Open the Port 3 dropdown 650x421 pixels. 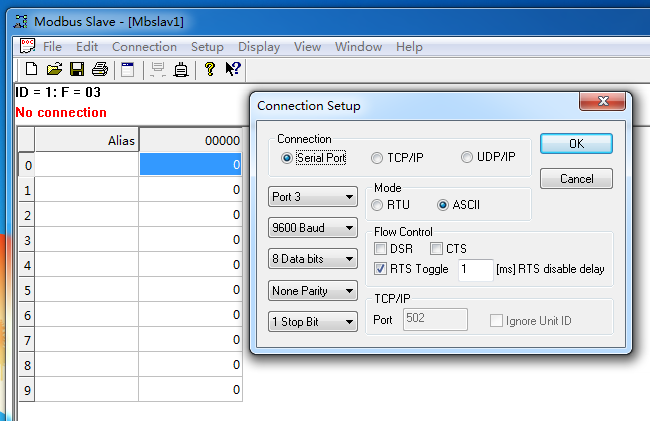tap(313, 196)
